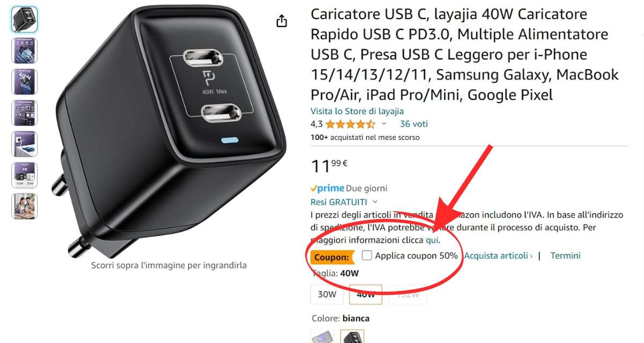Select the second product thumbnail
This screenshot has width=644, height=343.
click(25, 51)
